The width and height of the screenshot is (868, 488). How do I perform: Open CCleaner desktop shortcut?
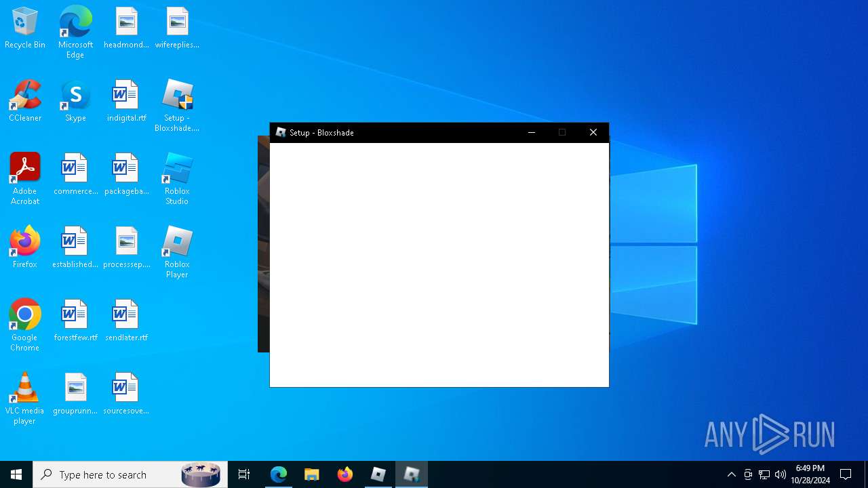click(25, 102)
